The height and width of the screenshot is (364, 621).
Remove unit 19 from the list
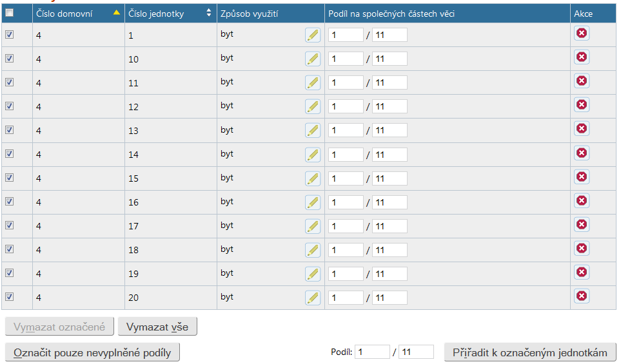pyautogui.click(x=582, y=272)
